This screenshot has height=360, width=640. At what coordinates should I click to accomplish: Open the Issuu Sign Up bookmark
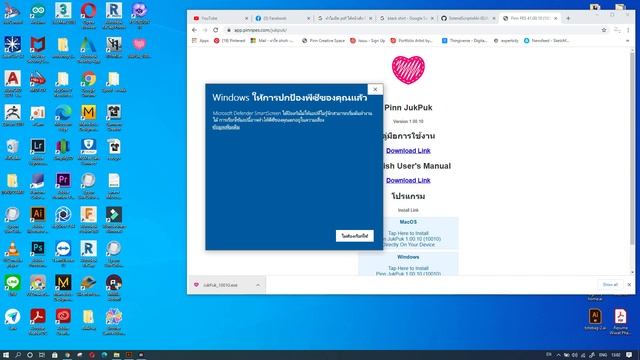click(368, 41)
